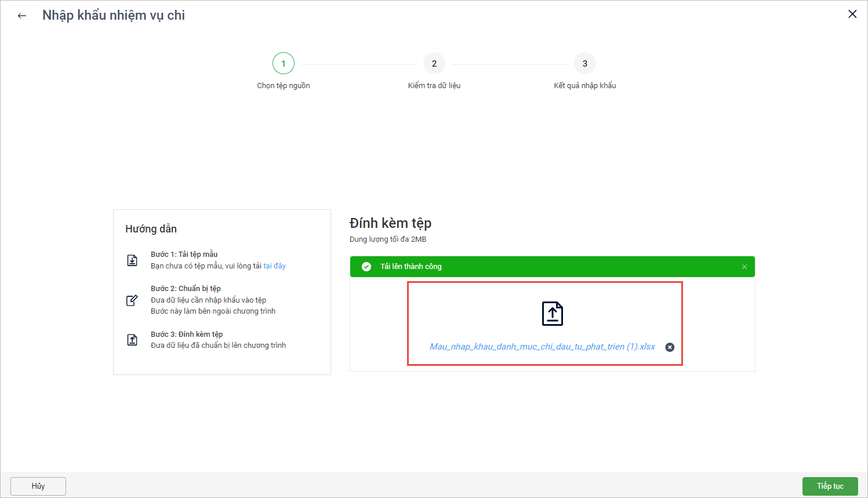
Task: Close the import dialog with the X icon
Action: click(x=852, y=14)
